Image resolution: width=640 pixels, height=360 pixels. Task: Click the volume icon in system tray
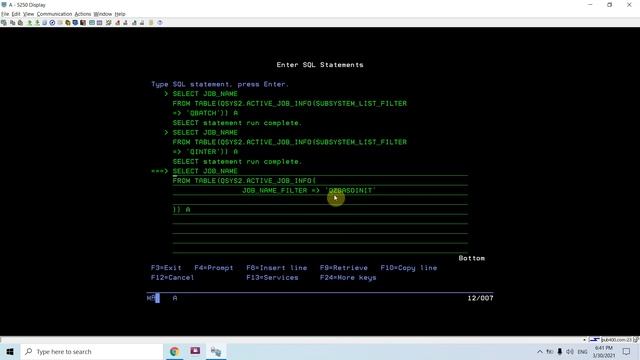point(570,351)
